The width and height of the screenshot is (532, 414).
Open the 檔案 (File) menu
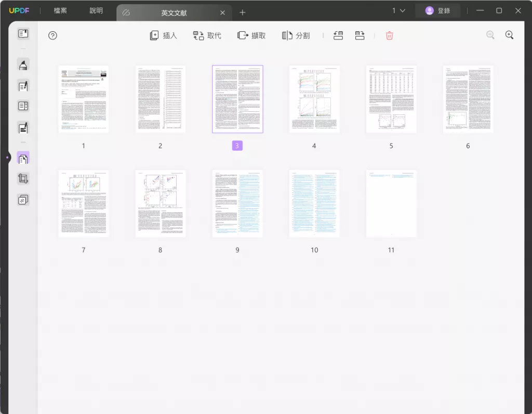[x=60, y=10]
